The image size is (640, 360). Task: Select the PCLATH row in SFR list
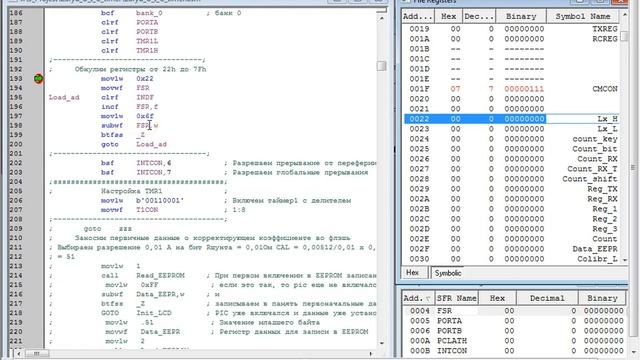514,341
